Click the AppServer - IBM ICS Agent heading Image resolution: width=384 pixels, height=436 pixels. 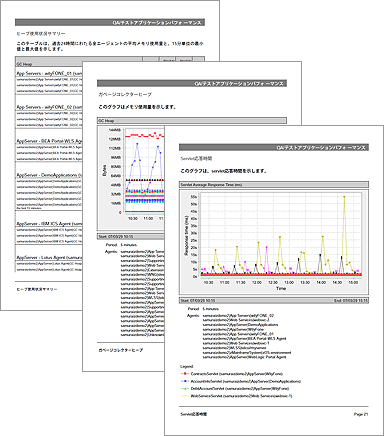pos(49,224)
